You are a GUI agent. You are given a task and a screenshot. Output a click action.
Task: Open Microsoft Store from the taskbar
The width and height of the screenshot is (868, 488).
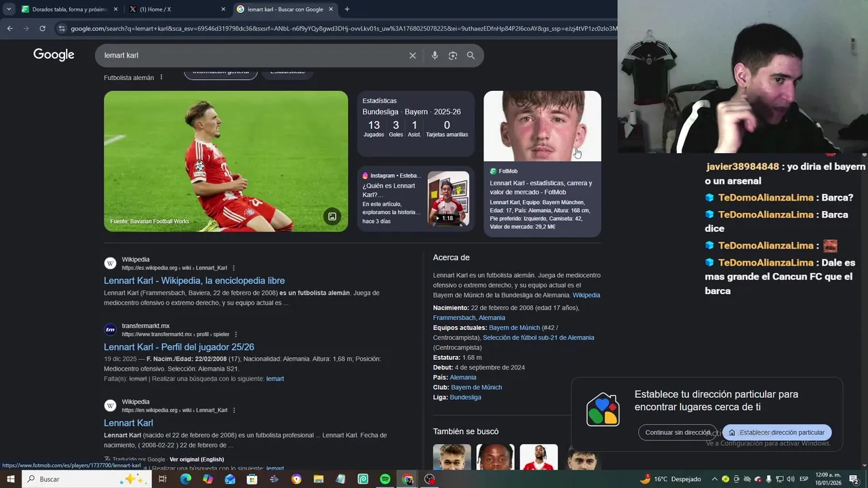(252, 479)
